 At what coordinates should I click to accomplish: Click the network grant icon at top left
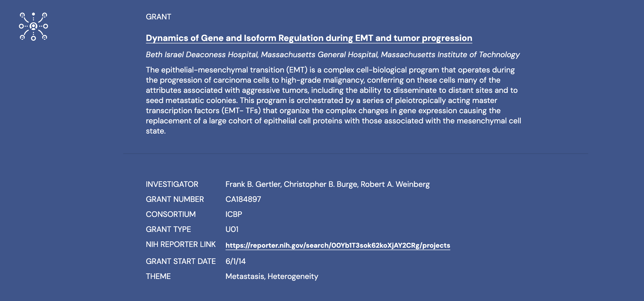tap(33, 26)
